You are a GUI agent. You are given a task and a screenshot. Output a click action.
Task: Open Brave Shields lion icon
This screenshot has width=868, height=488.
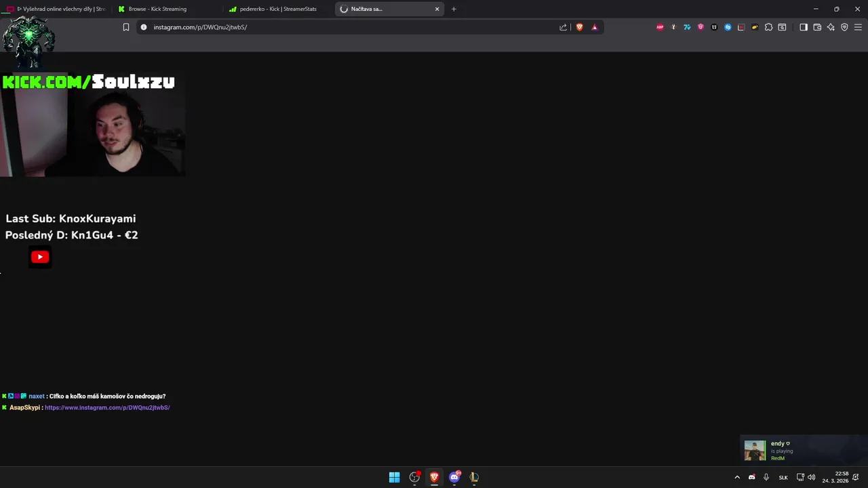(x=579, y=27)
